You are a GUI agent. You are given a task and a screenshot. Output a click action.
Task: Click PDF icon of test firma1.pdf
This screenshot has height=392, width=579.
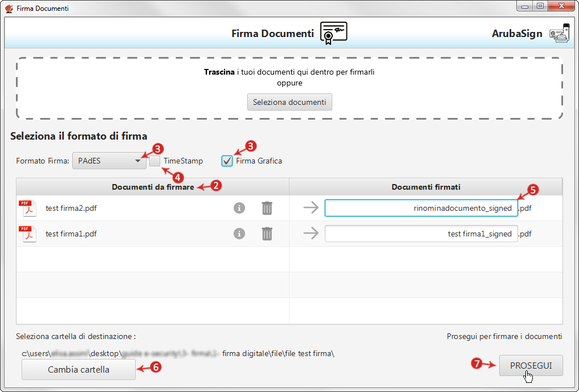click(27, 234)
